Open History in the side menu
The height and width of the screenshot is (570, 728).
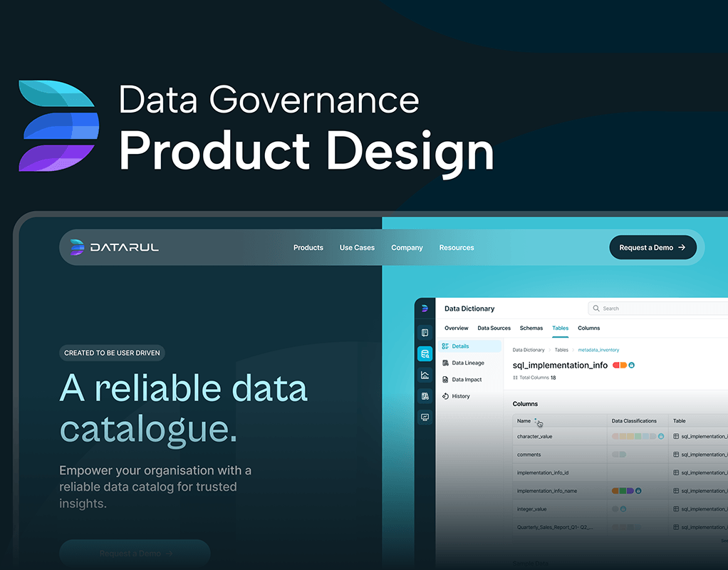tap(461, 396)
